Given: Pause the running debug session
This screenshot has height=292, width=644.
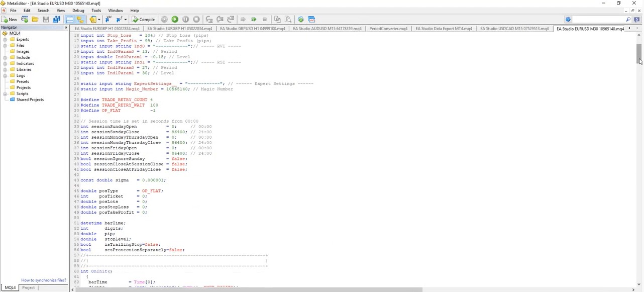Looking at the screenshot, I should click(x=186, y=19).
